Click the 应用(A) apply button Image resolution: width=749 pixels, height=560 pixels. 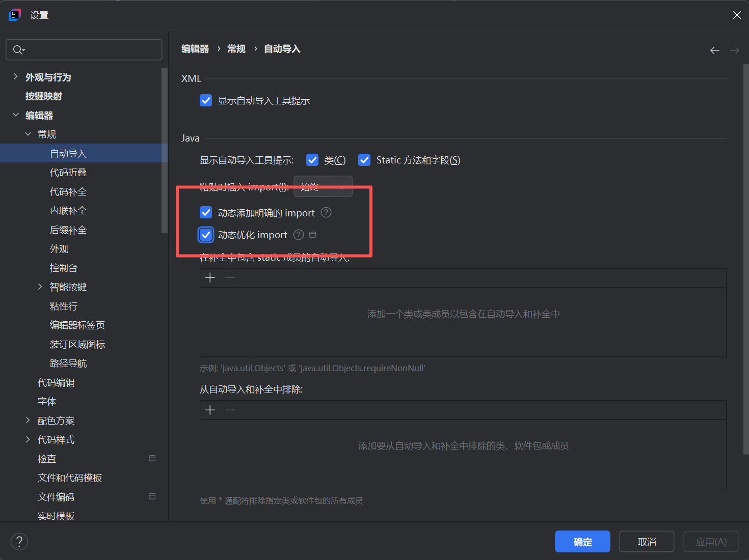(x=711, y=541)
